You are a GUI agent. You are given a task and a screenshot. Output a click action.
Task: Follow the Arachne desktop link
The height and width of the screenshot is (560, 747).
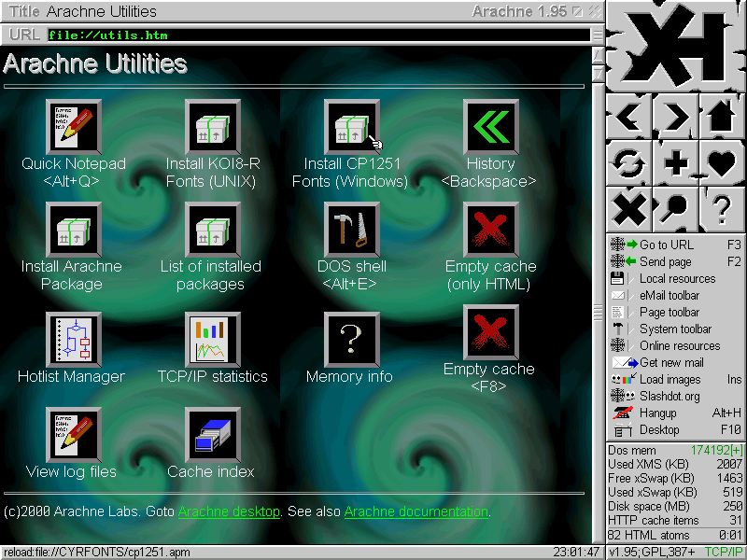click(x=229, y=511)
